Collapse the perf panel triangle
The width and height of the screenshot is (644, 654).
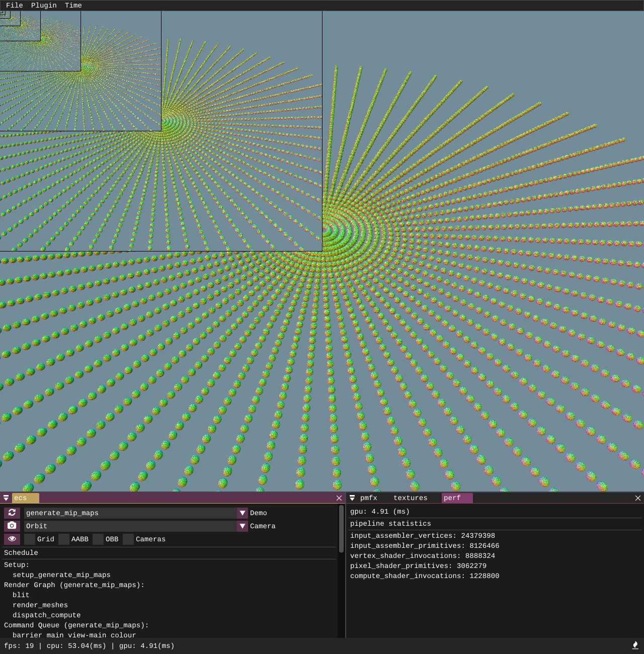[x=352, y=498]
